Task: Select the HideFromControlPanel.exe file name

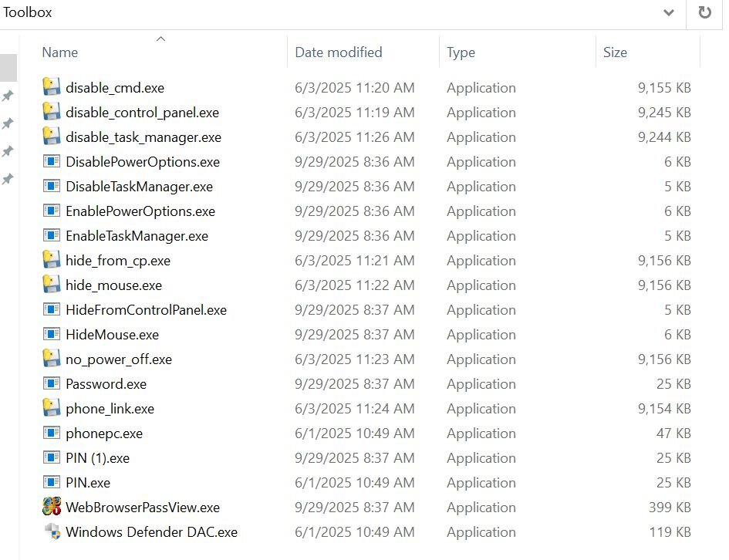Action: [x=146, y=310]
